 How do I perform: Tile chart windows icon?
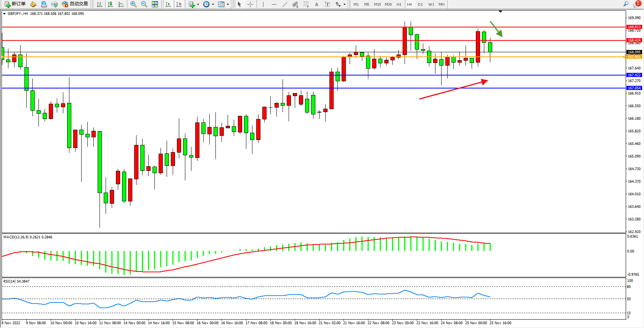[155, 4]
